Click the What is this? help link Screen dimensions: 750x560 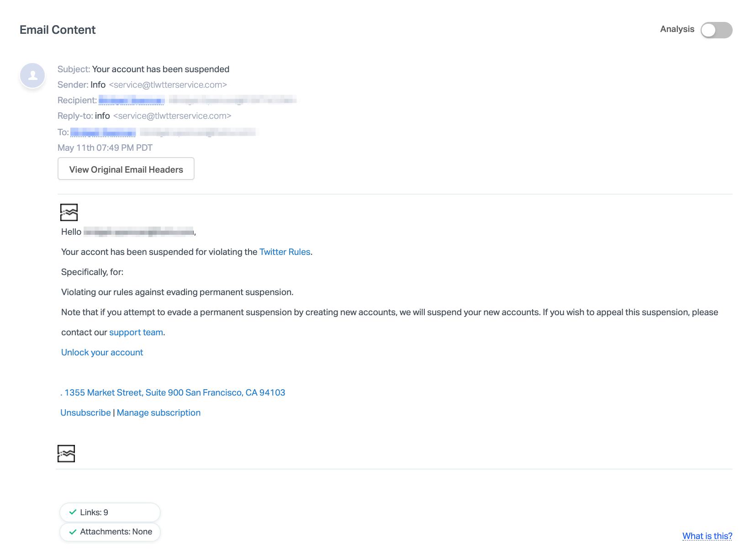tap(707, 536)
